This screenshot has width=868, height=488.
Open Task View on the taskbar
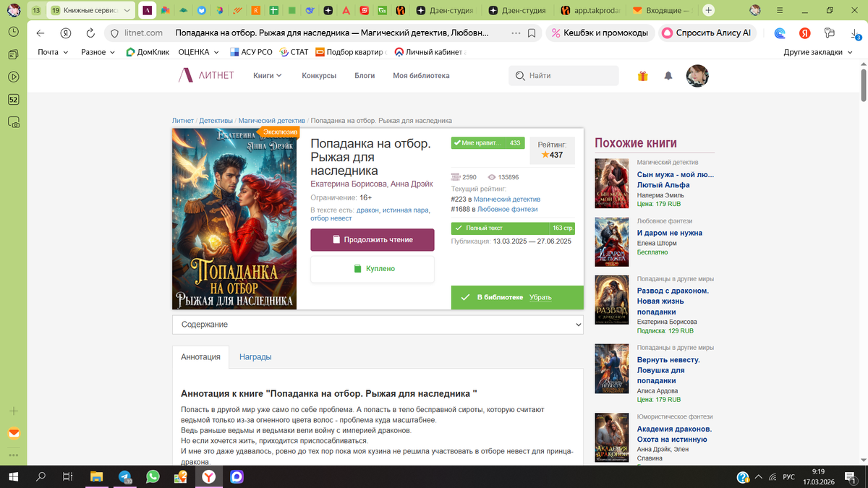(x=67, y=477)
